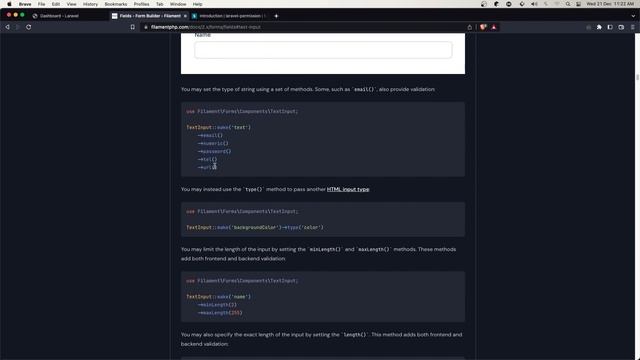Toggle the browser sidebar panel icon
This screenshot has width=640, height=360.
pos(610,27)
